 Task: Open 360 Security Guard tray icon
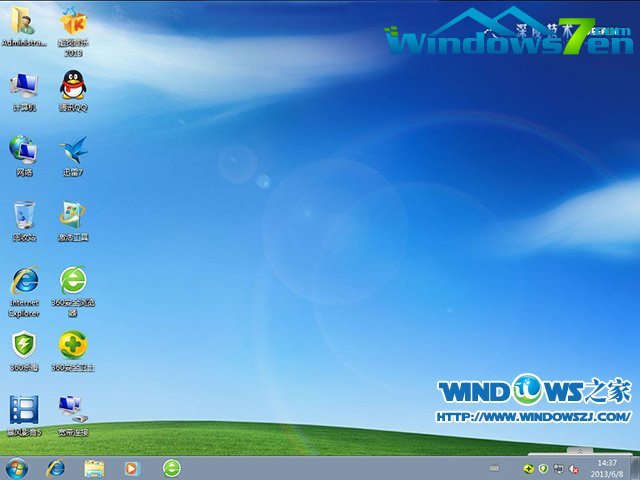[x=529, y=469]
